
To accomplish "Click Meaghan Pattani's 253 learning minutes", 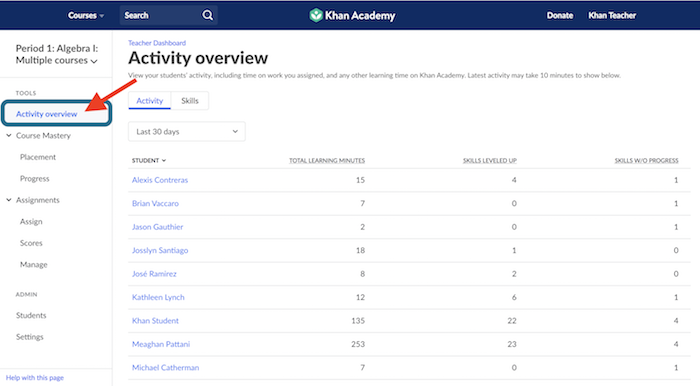I will click(x=358, y=344).
